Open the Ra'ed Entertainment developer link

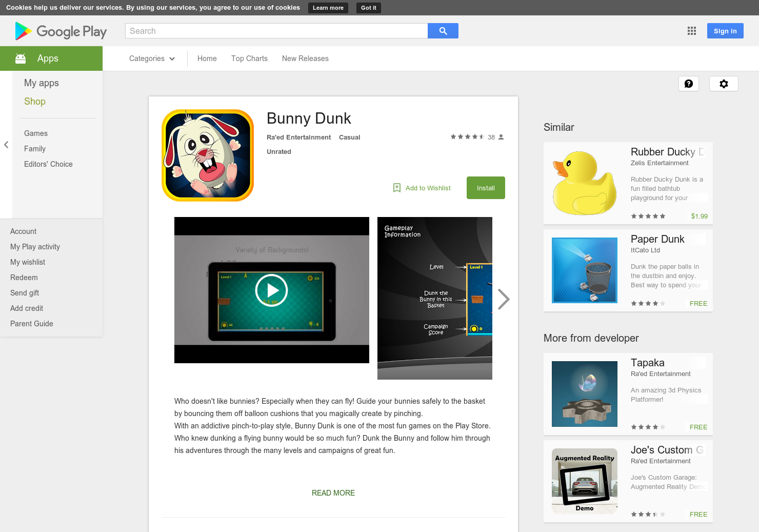coord(298,137)
